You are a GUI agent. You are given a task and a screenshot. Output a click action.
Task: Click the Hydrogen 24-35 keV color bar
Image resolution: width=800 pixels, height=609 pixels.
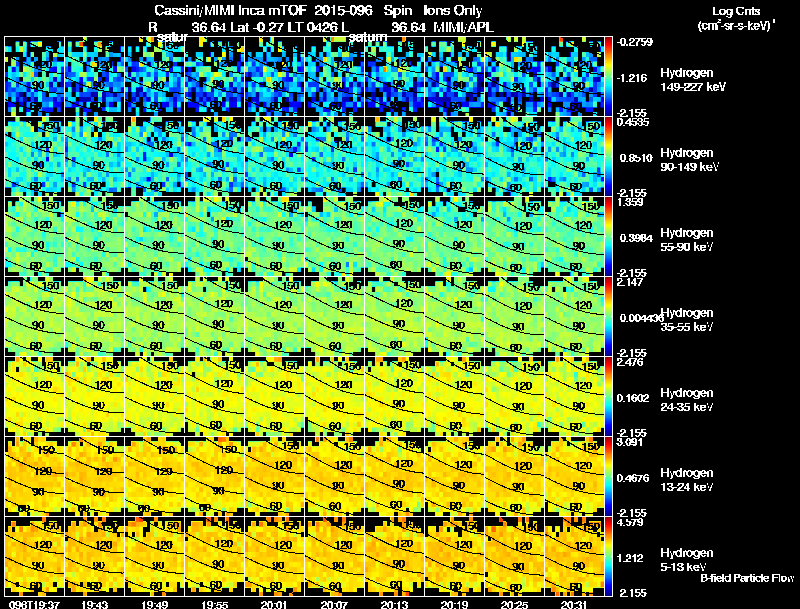point(609,396)
